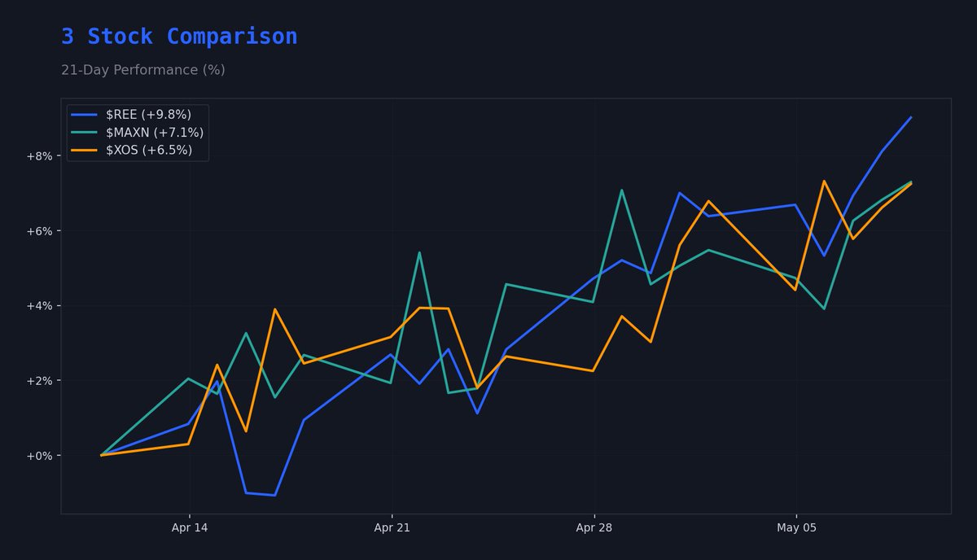Click the Apr 28 x-axis label
This screenshot has width=977, height=560.
point(594,528)
